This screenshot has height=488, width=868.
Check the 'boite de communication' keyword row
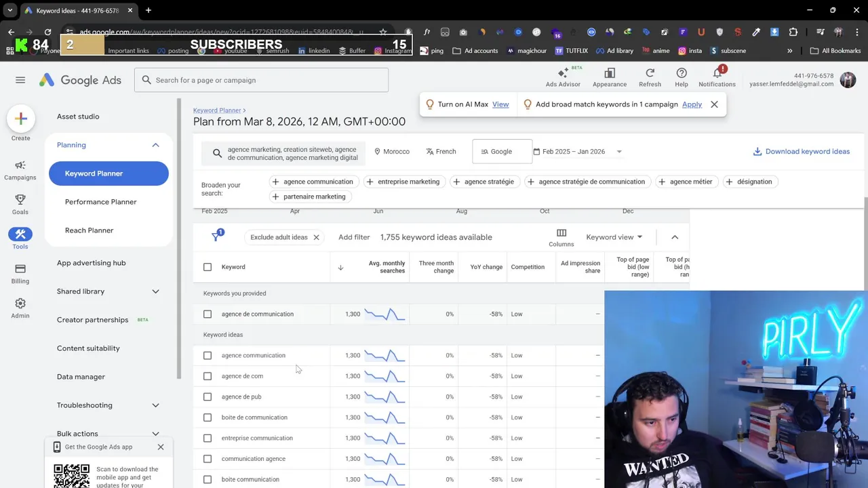(x=208, y=418)
